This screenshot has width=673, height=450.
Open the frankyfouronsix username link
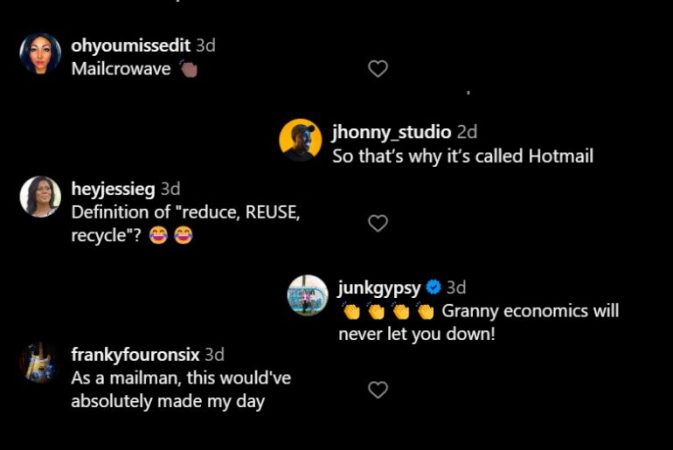[136, 354]
